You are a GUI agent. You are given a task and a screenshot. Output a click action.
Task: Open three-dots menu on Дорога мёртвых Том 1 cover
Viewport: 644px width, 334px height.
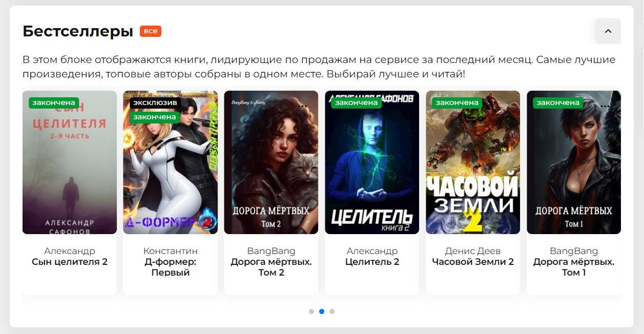pyautogui.click(x=605, y=107)
